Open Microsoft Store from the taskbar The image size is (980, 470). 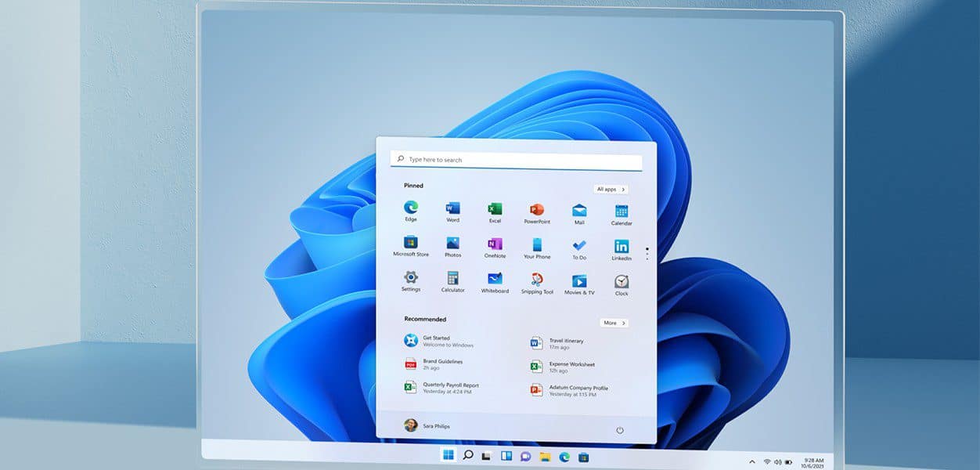pos(583,457)
